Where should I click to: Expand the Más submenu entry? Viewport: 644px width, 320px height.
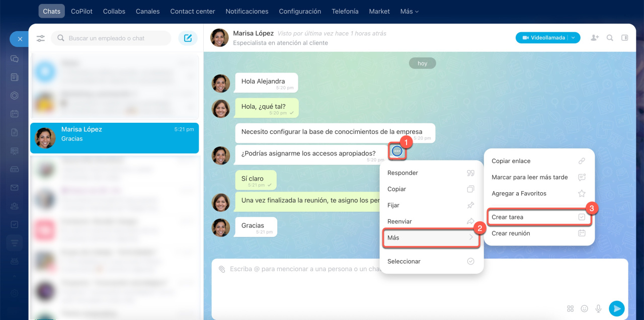point(431,237)
